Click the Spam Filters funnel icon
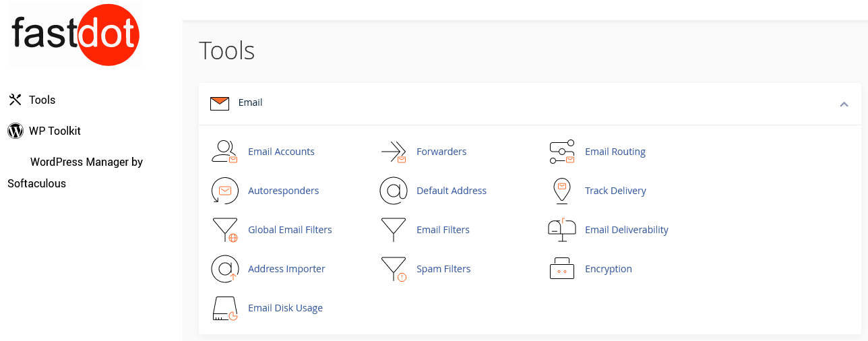 [x=394, y=269]
